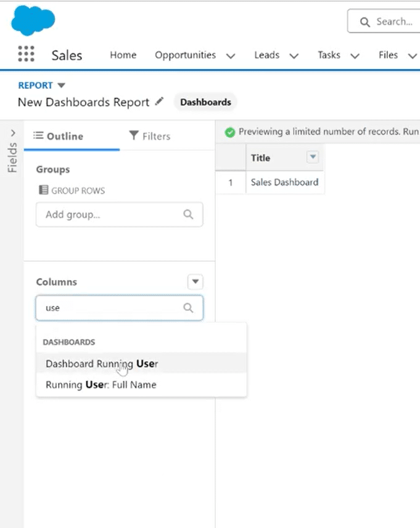Click the vertical Fields label
The height and width of the screenshot is (528, 420).
click(12, 157)
